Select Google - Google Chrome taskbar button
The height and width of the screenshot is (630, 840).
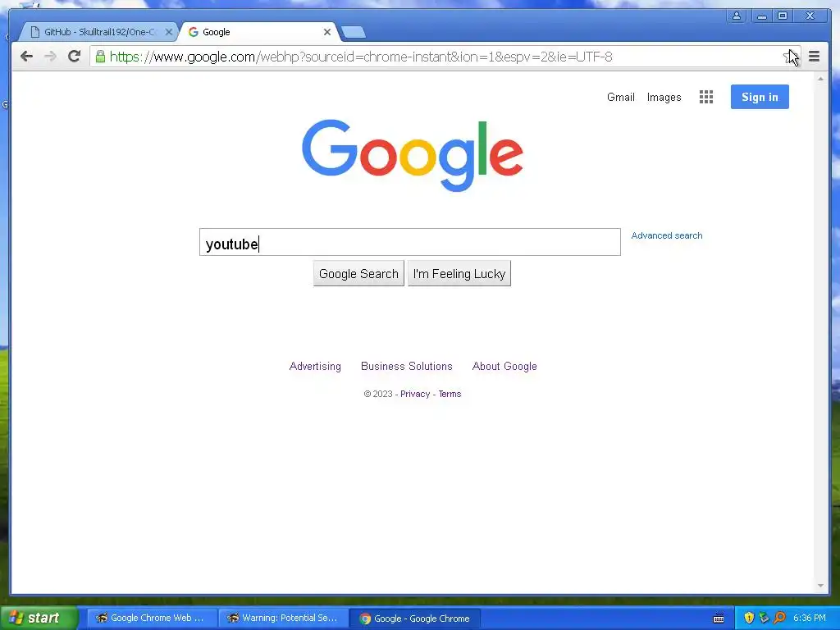(x=415, y=619)
